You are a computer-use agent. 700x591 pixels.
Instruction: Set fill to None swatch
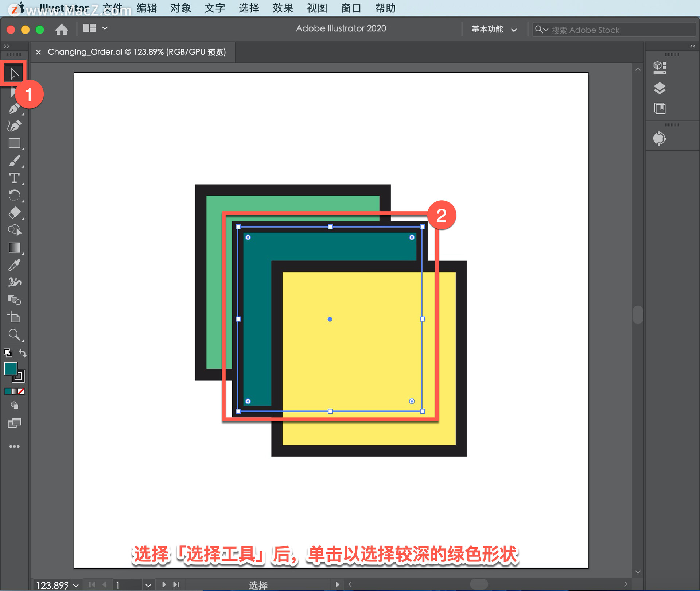(21, 391)
